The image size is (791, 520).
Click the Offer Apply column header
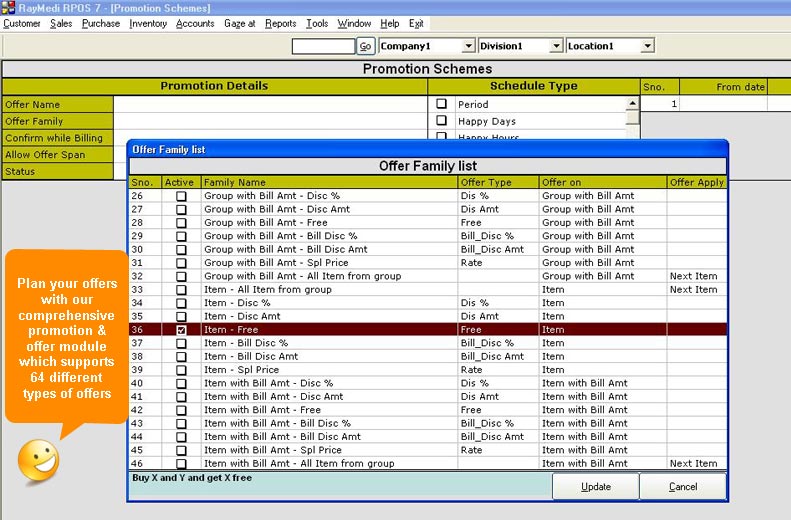[x=697, y=182]
